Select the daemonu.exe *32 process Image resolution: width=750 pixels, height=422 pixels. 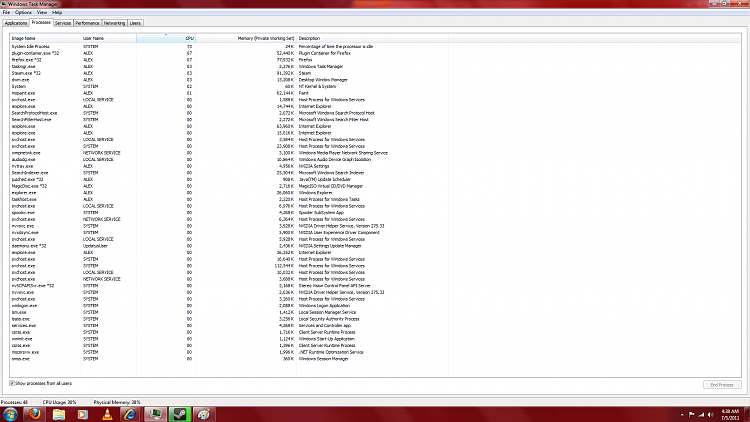tap(230, 246)
